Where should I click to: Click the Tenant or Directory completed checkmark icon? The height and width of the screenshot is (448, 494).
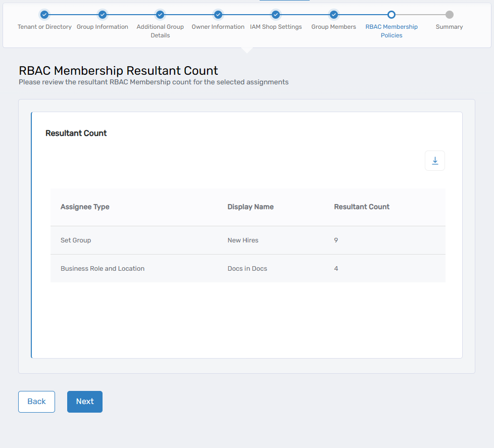click(x=44, y=15)
